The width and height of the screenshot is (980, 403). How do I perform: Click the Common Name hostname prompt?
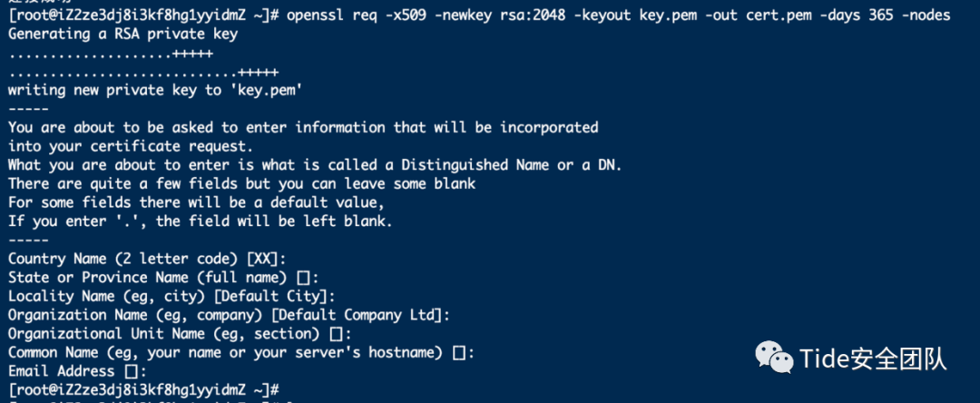click(x=240, y=352)
